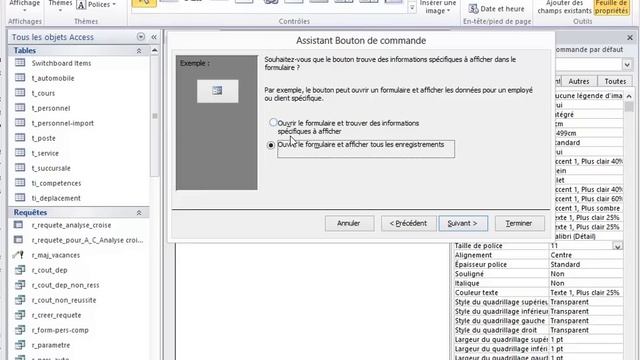Click the Polices font icon in Thèmes
640x360 pixels.
coord(81,5)
